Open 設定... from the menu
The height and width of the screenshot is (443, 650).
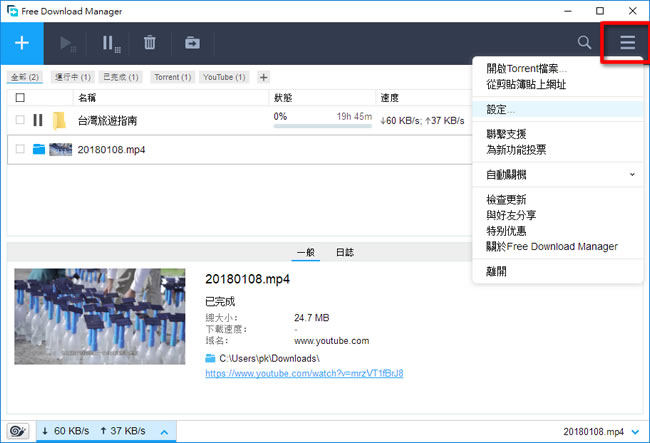[x=558, y=109]
